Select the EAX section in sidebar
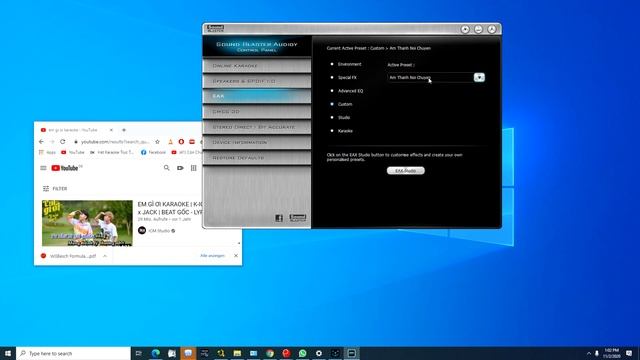The width and height of the screenshot is (640, 360). [257, 96]
